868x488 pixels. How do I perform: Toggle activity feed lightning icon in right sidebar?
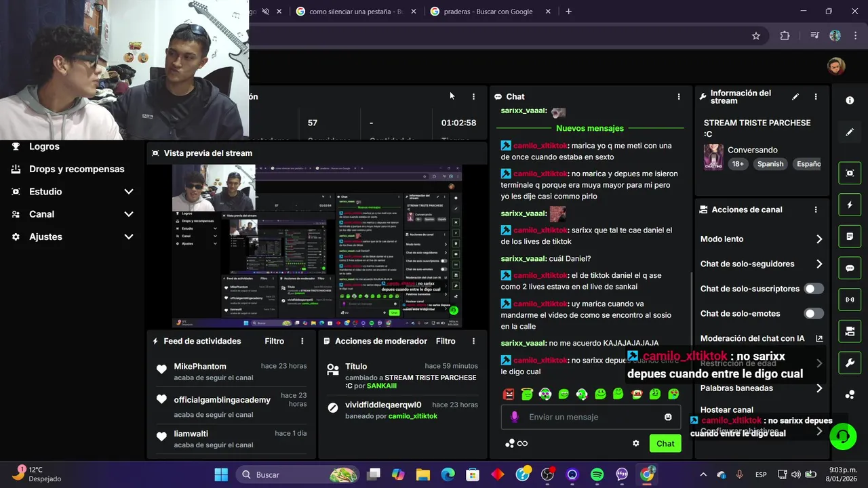(850, 205)
